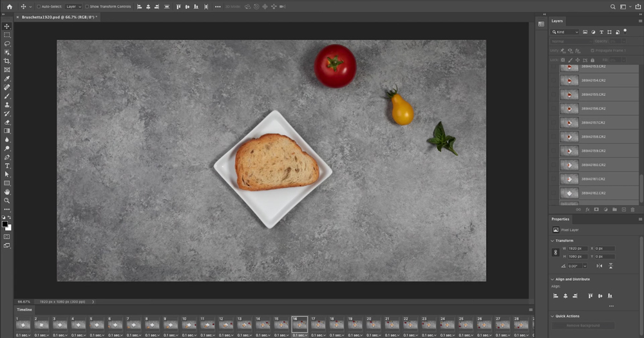Select the Hand tool

click(7, 192)
